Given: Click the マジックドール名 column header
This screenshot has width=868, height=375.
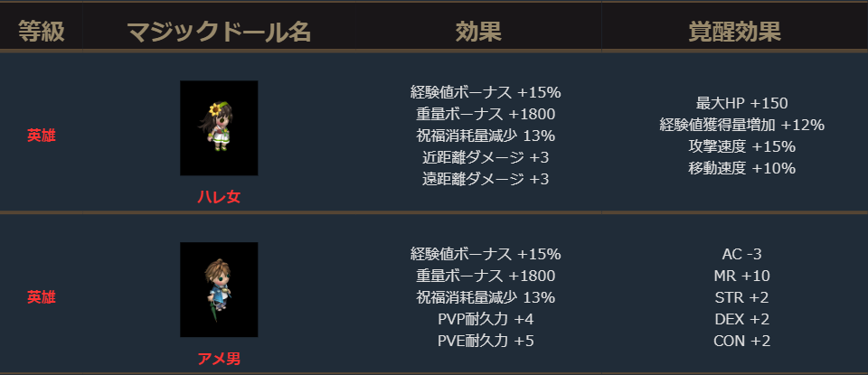Looking at the screenshot, I should pyautogui.click(x=219, y=33).
